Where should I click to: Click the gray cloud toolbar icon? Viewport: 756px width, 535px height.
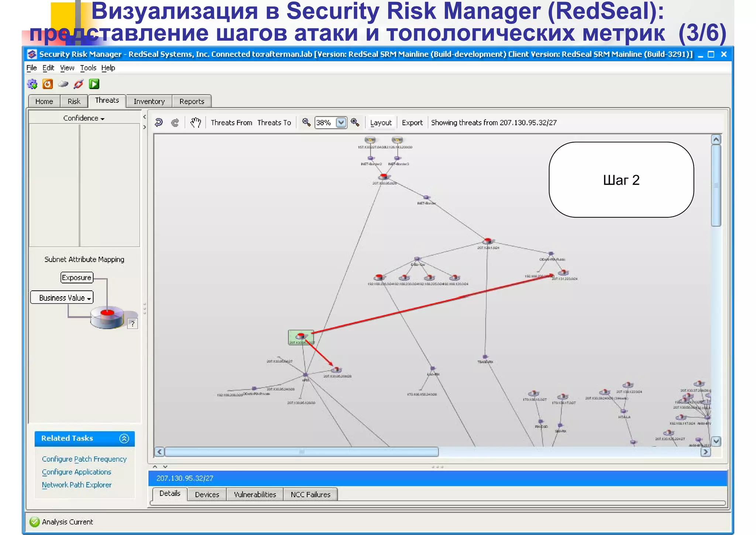[63, 84]
